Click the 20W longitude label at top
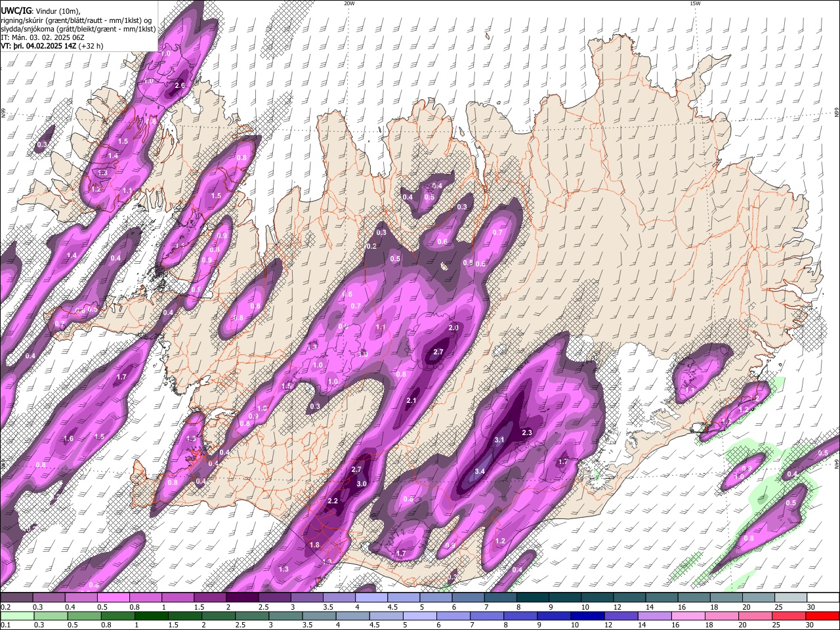The image size is (840, 630). [349, 3]
